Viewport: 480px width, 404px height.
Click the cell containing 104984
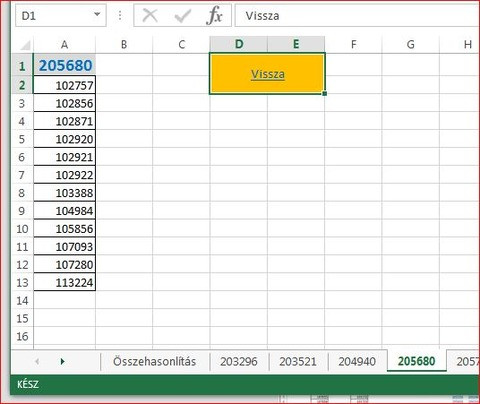pyautogui.click(x=65, y=211)
